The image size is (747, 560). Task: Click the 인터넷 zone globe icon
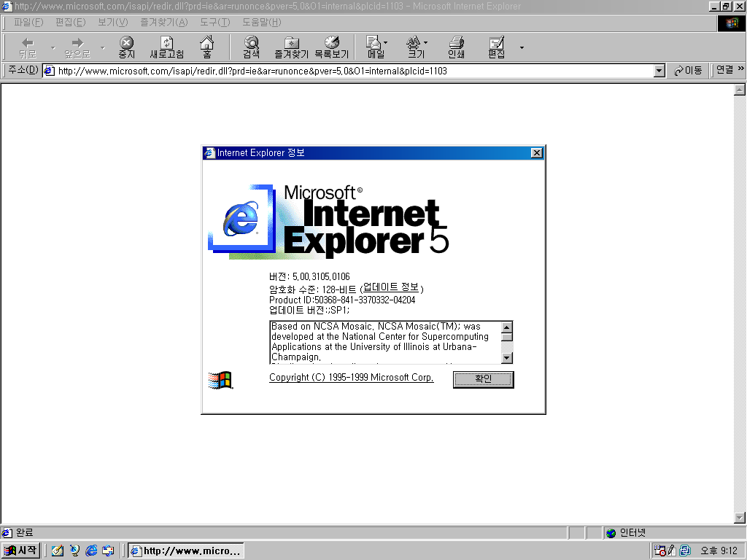[611, 533]
